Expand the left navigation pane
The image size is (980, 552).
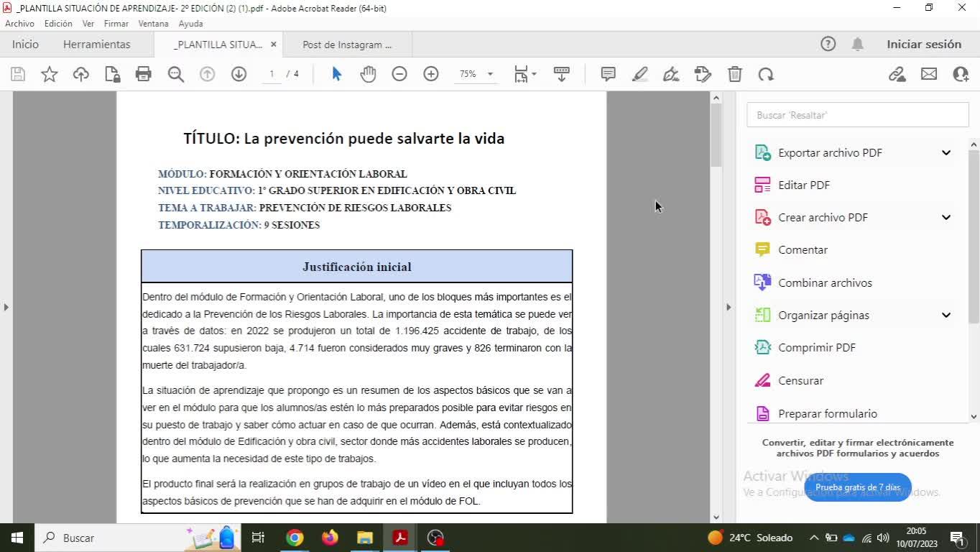[6, 307]
